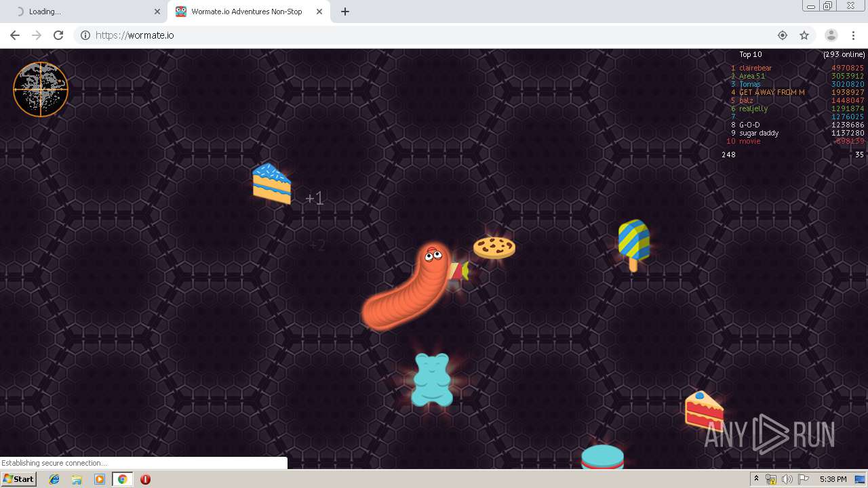Click leaderboard entry Tomas

point(750,84)
